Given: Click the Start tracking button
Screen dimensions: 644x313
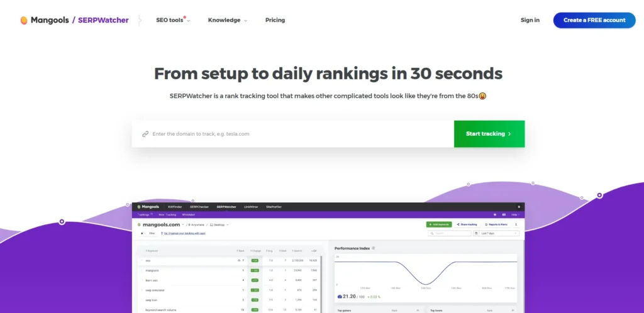Looking at the screenshot, I should click(x=489, y=134).
